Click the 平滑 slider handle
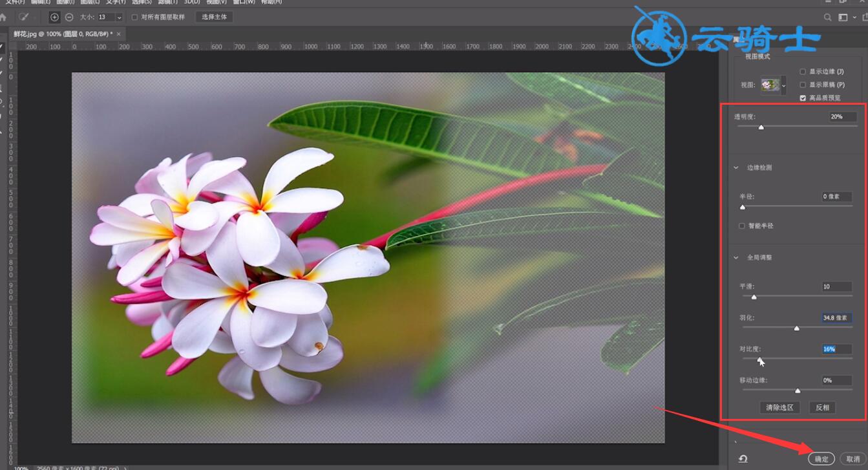 point(754,297)
